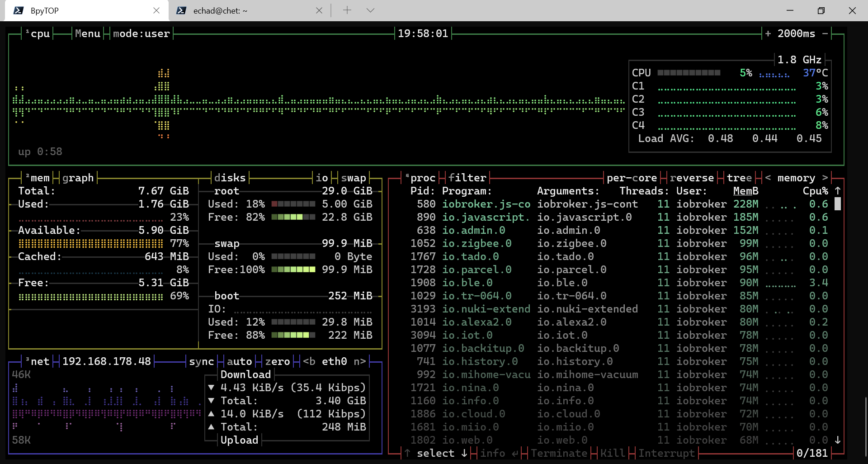Viewport: 868px width, 464px height.
Task: Click select down arrow in proc footer
Action: [x=464, y=453]
